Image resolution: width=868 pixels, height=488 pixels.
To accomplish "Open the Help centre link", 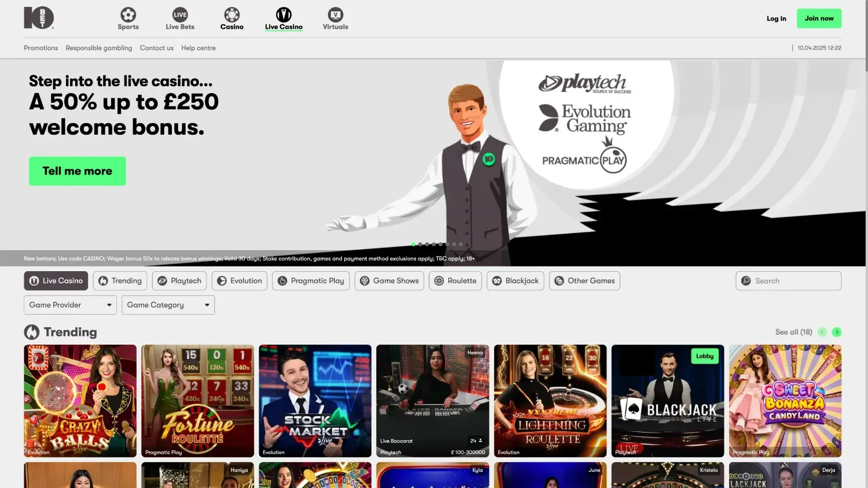I will [198, 48].
